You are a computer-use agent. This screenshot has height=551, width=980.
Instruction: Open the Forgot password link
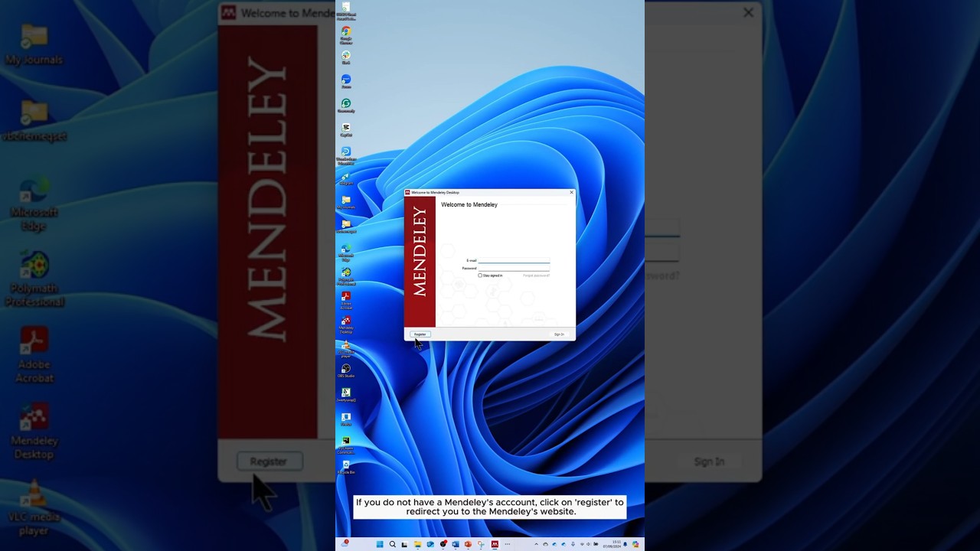pos(536,275)
